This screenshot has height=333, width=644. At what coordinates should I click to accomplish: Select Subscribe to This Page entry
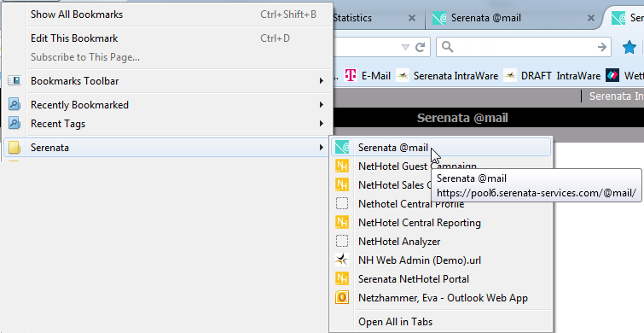click(167, 57)
